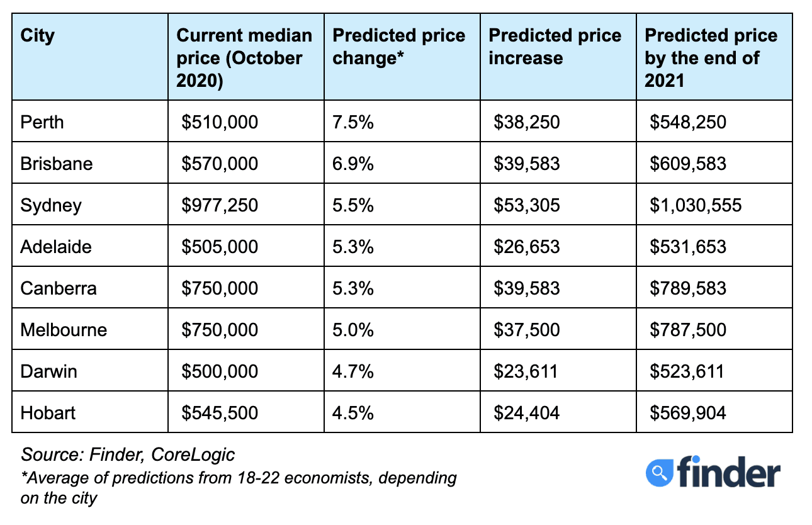The image size is (812, 525).
Task: Click Sydney's 5.5% predicted change cell
Action: (x=353, y=205)
